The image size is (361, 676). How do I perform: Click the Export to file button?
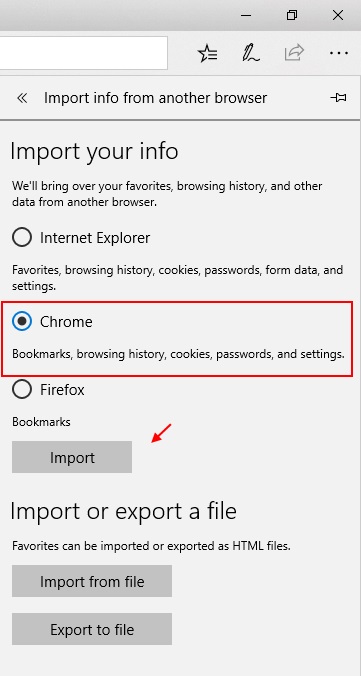coord(92,629)
